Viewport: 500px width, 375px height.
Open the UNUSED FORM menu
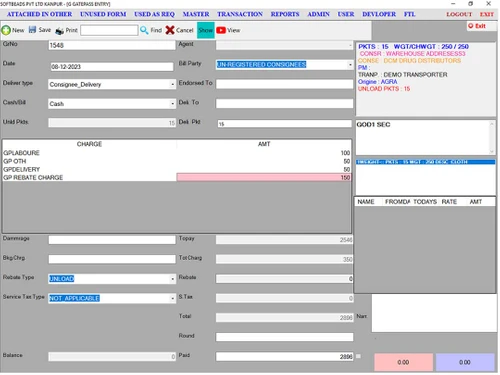click(103, 14)
